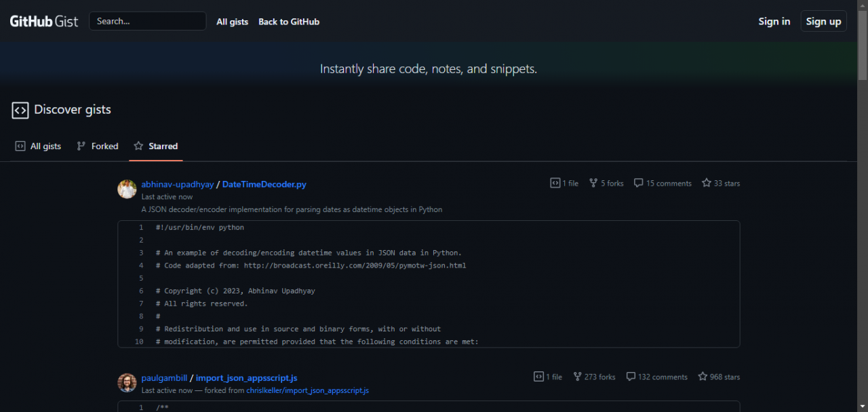Click the Sign in link
This screenshot has height=412, width=868.
point(774,22)
